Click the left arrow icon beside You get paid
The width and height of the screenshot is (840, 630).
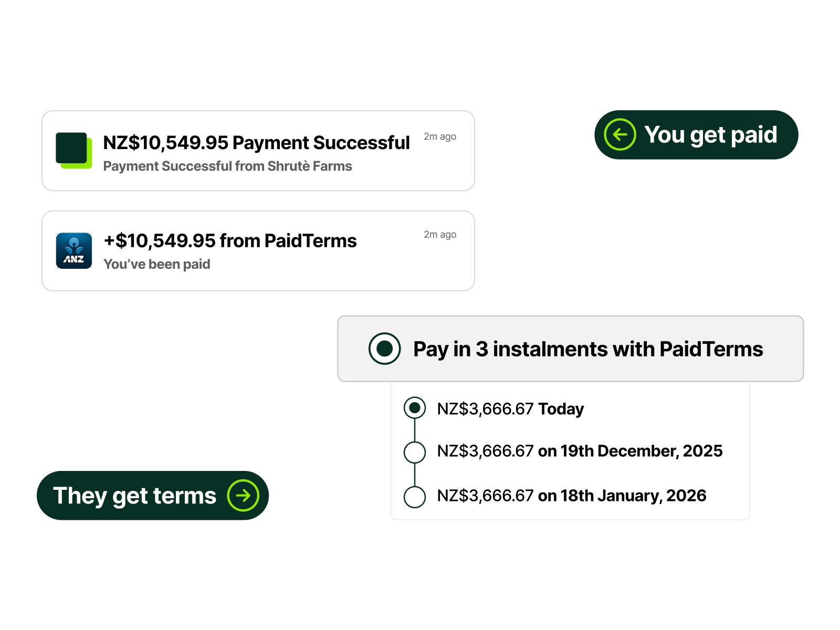(620, 135)
